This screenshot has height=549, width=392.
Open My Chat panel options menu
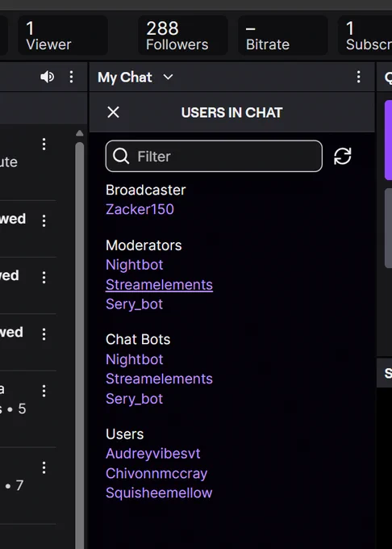[358, 77]
